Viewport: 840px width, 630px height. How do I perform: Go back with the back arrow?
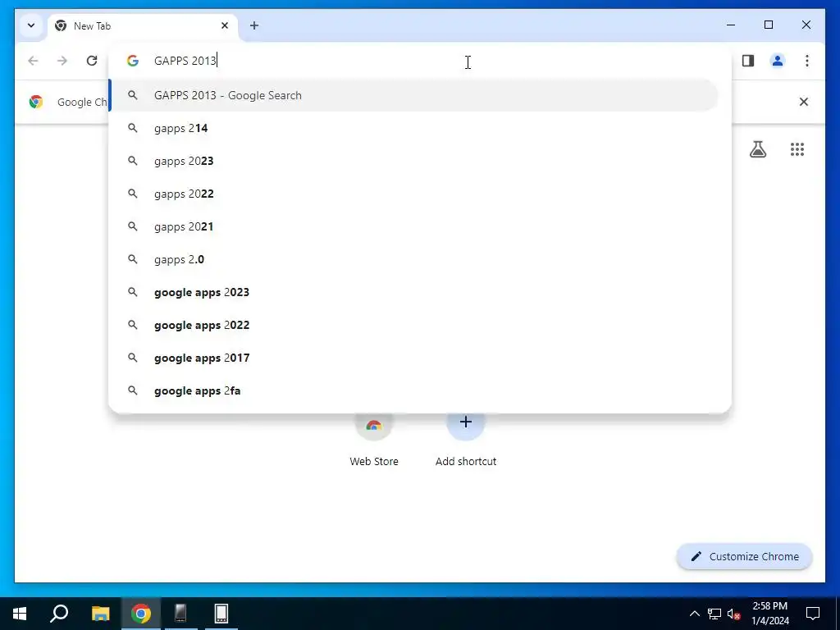[x=33, y=61]
